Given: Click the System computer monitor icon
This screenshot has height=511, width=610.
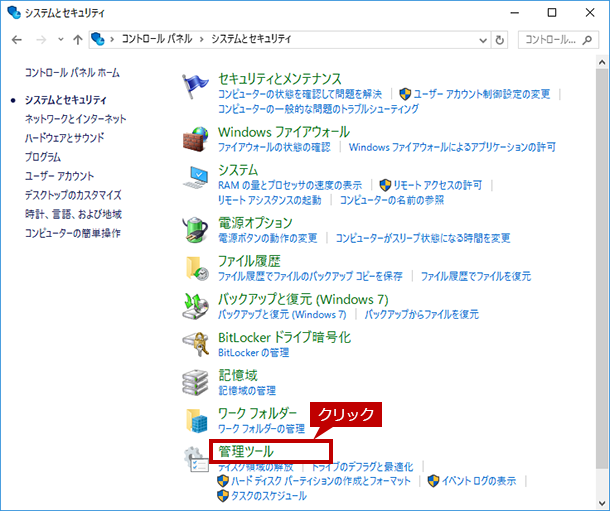Looking at the screenshot, I should (x=195, y=177).
